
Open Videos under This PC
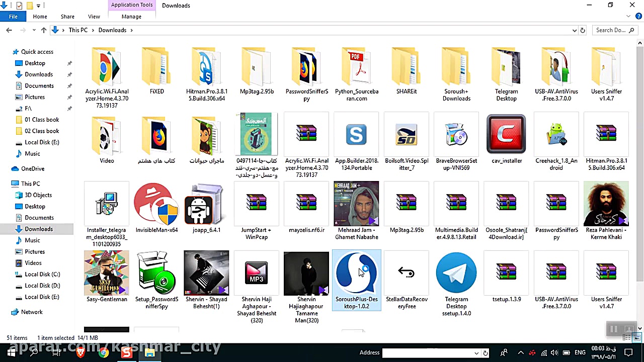(33, 263)
